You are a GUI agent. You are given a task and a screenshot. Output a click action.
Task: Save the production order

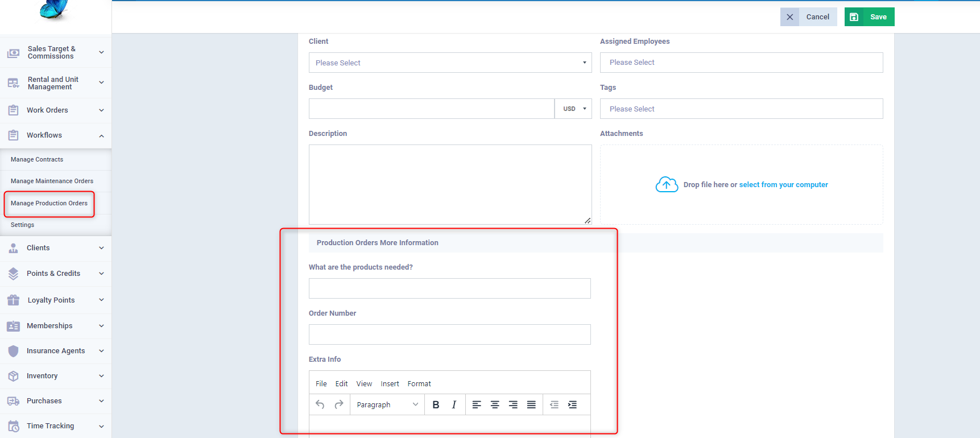coord(869,17)
